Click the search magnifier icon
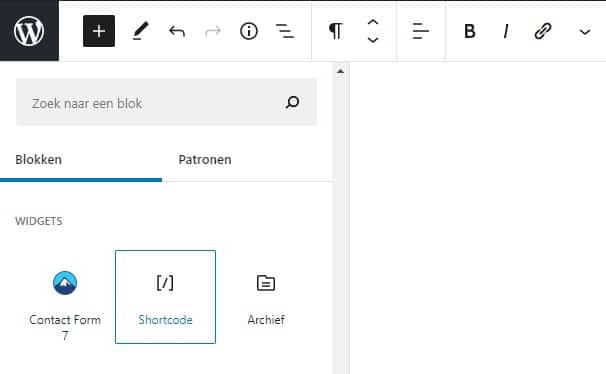The height and width of the screenshot is (374, 606). [293, 102]
